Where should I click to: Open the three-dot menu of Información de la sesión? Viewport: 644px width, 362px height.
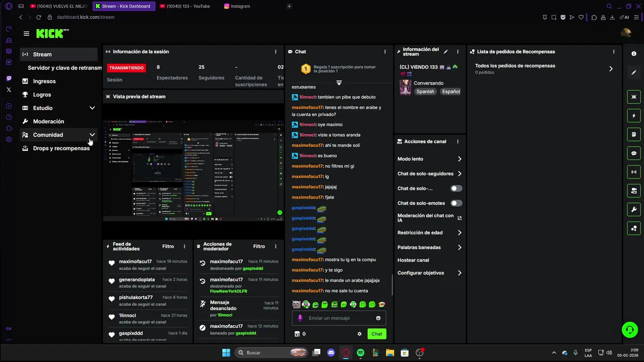point(276,52)
